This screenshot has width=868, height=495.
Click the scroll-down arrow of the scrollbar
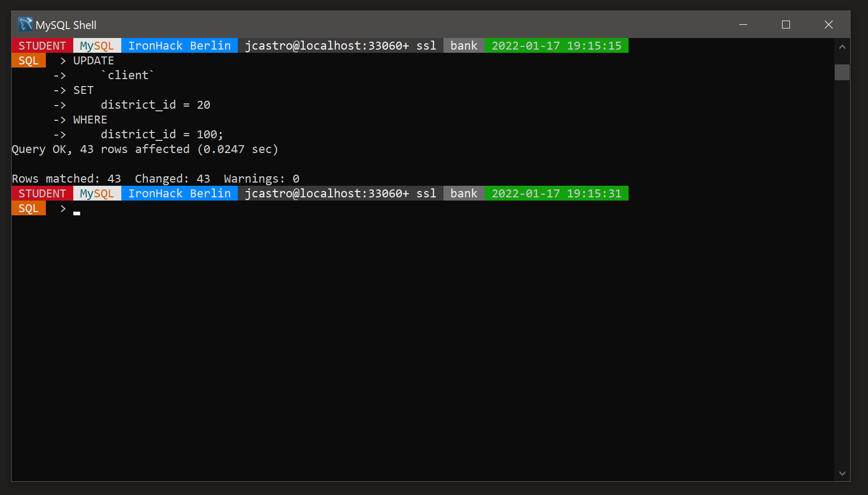click(842, 473)
